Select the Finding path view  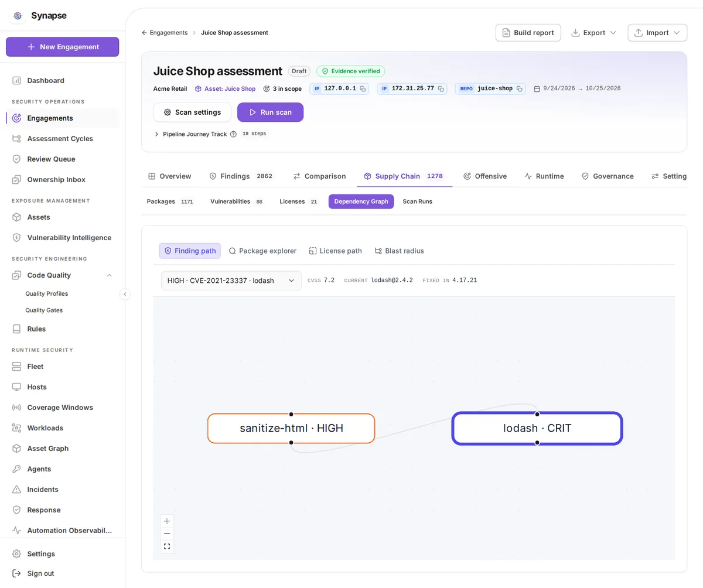click(x=190, y=251)
